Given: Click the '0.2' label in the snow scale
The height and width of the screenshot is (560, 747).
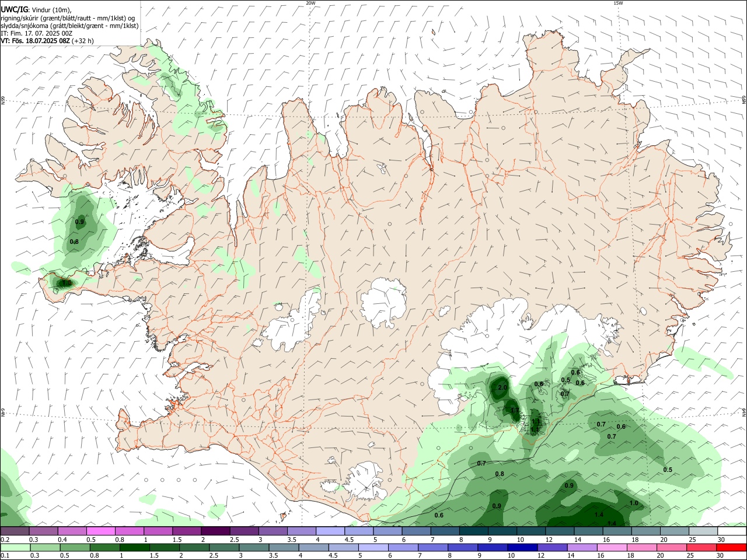Looking at the screenshot, I should coord(5,540).
